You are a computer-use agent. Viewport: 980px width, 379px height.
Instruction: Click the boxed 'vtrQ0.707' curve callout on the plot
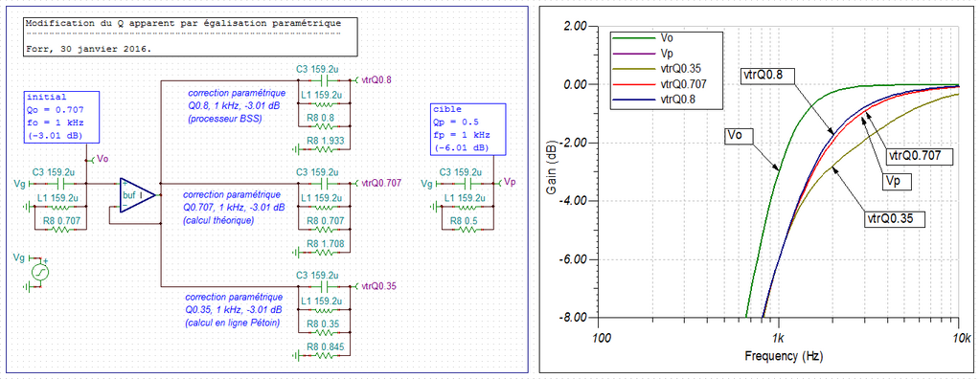[x=919, y=156]
